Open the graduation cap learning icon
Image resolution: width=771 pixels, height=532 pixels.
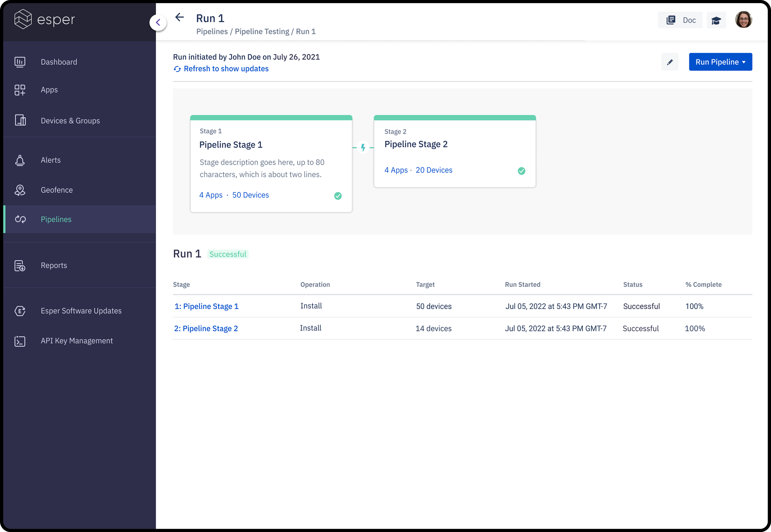pyautogui.click(x=716, y=20)
